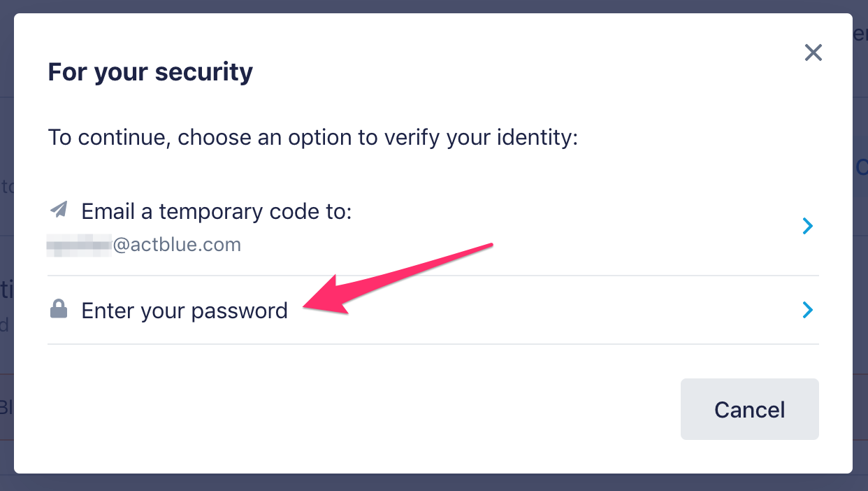
Task: Click the verify your identity instruction text
Action: click(x=313, y=136)
